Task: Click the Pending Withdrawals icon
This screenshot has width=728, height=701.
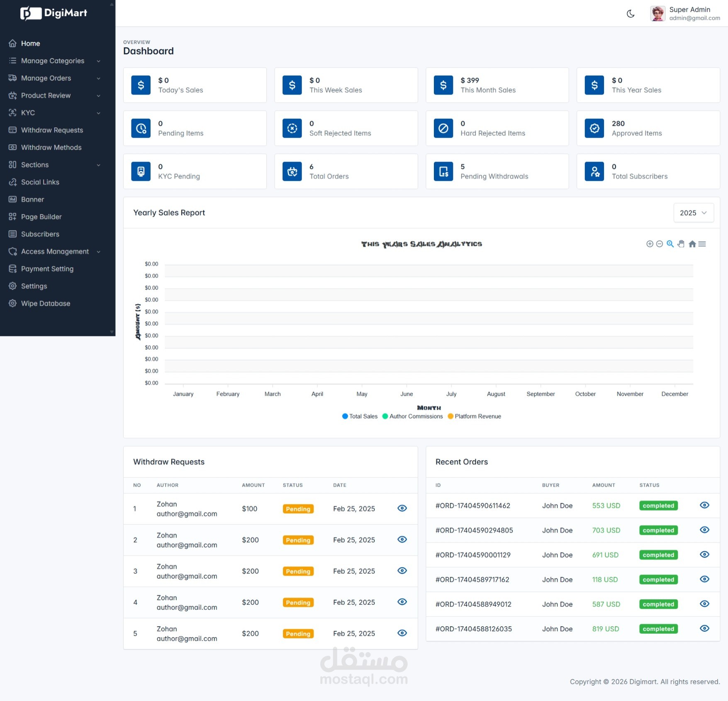Action: (x=443, y=172)
